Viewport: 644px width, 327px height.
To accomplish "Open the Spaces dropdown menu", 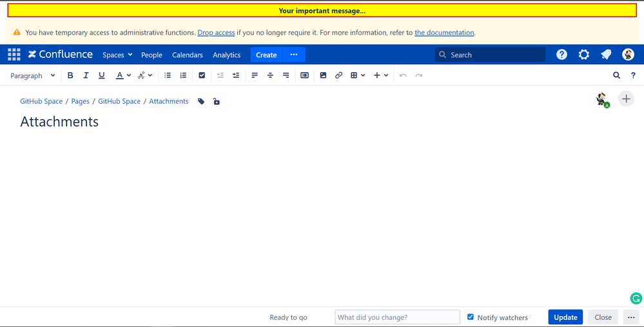I will pyautogui.click(x=117, y=55).
